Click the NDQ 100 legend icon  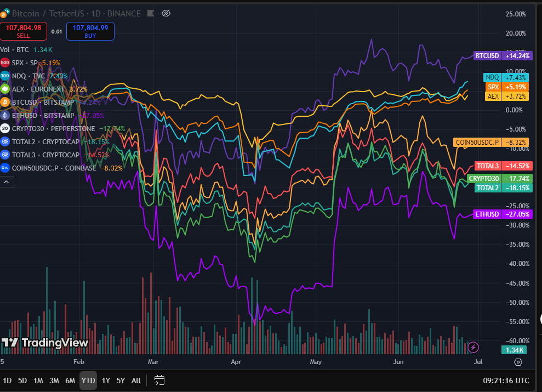(x=5, y=76)
